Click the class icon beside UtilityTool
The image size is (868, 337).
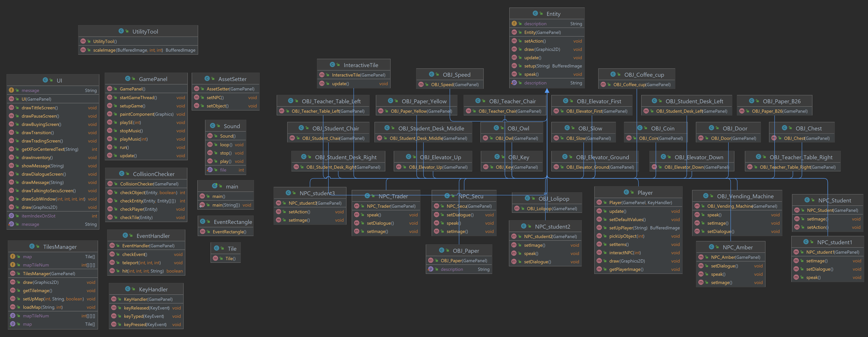point(121,31)
